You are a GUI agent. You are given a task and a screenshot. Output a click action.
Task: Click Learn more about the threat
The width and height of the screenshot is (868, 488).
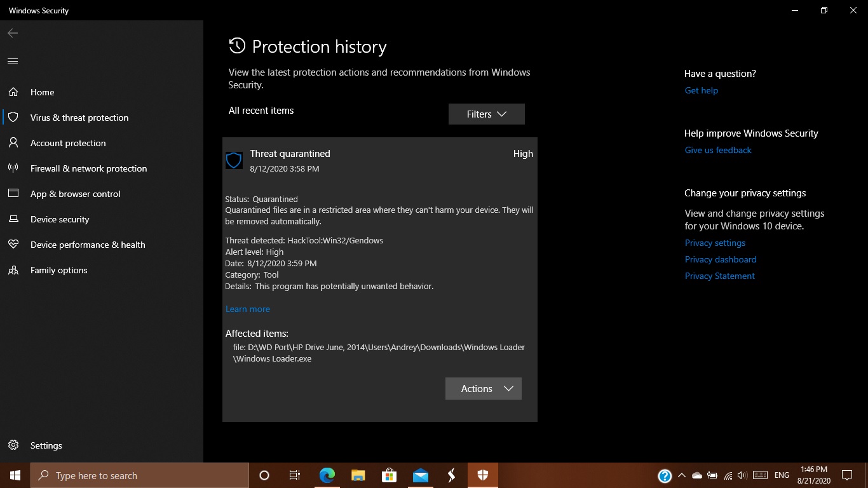click(248, 309)
